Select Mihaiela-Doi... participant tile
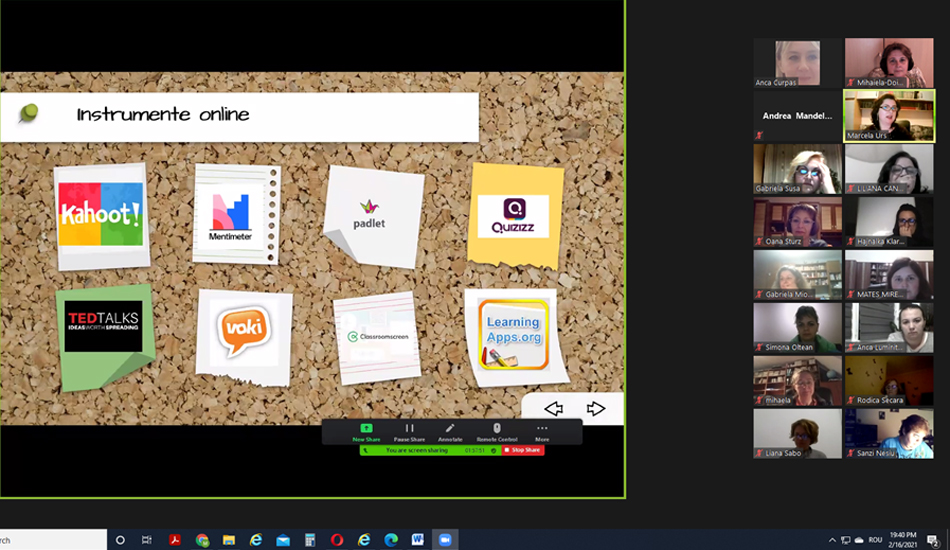This screenshot has height=550, width=950. coord(889,63)
